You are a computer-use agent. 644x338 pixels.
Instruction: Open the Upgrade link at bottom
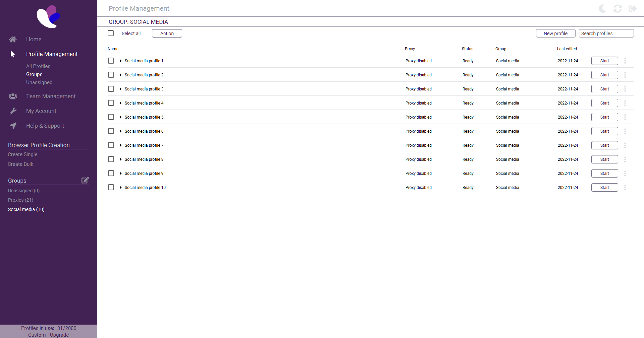pos(59,335)
